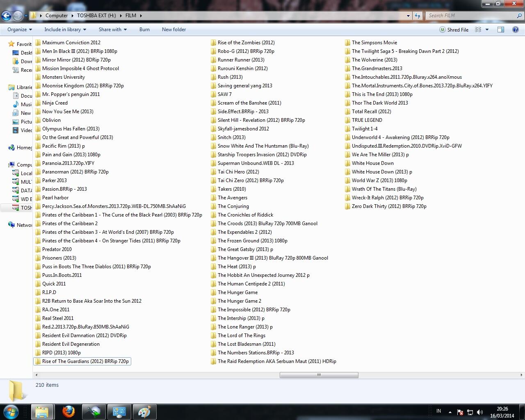The image size is (525, 420).
Task: Select the Pearl harbor folder
Action: [52, 198]
